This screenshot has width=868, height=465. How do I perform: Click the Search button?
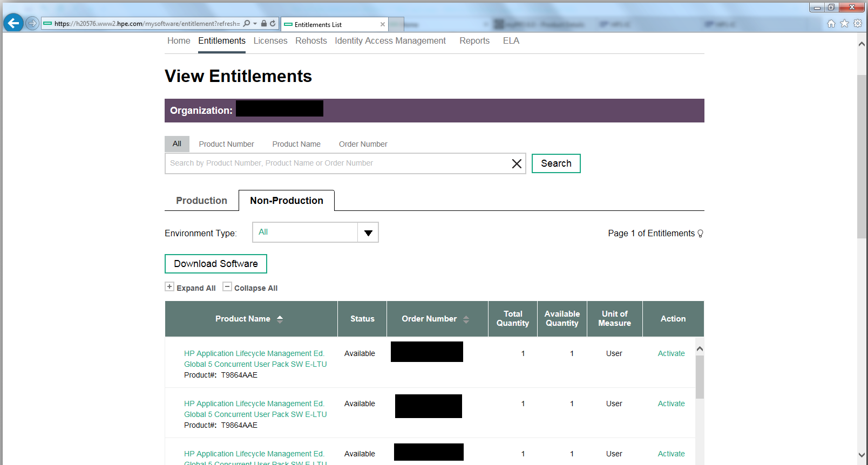tap(556, 163)
